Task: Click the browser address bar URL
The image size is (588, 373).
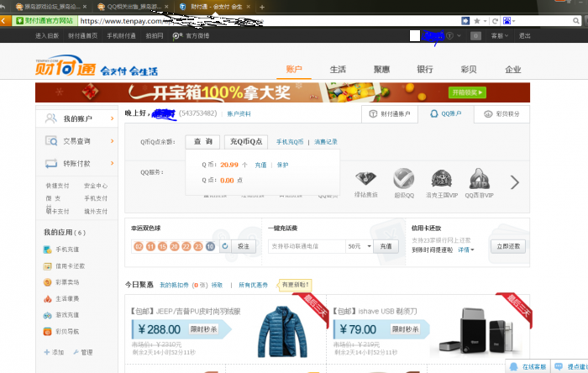Action: pos(269,21)
